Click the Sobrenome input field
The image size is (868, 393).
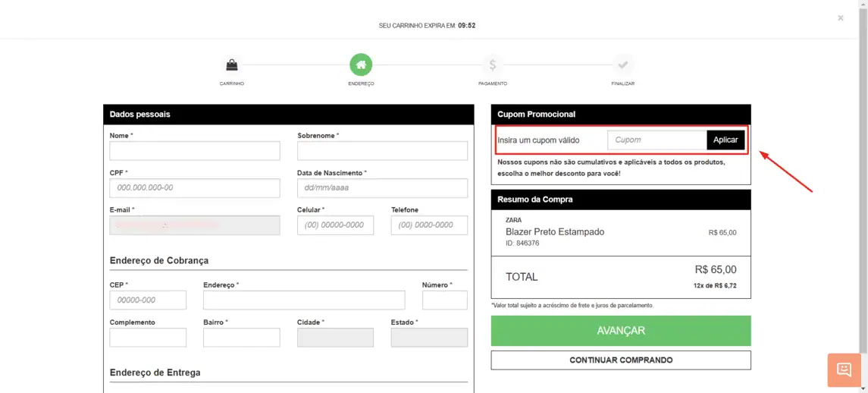tap(383, 151)
